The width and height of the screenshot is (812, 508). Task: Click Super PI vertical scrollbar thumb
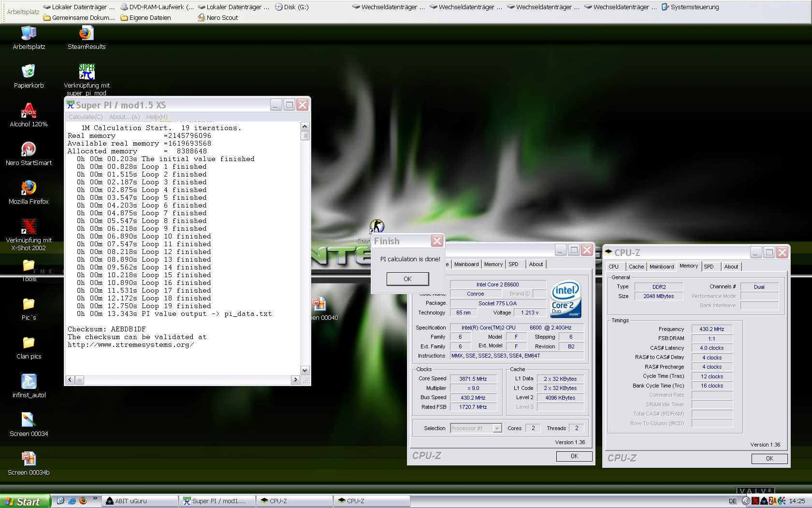304,135
